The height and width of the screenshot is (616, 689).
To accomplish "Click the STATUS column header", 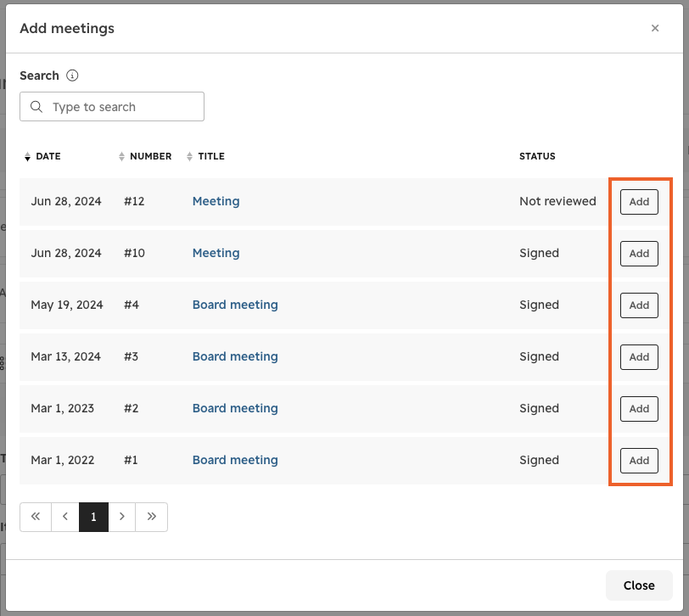I will (537, 156).
